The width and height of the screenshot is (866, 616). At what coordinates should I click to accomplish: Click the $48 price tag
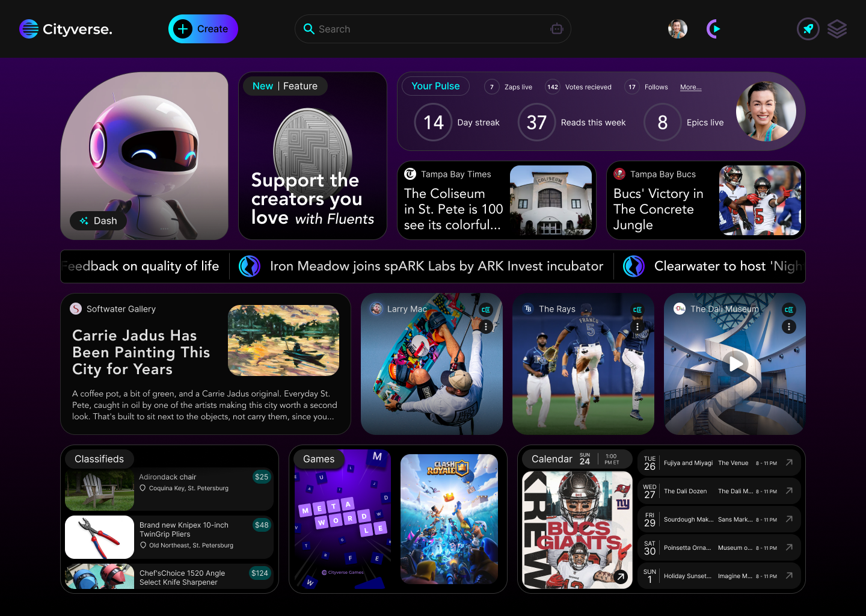(x=262, y=525)
